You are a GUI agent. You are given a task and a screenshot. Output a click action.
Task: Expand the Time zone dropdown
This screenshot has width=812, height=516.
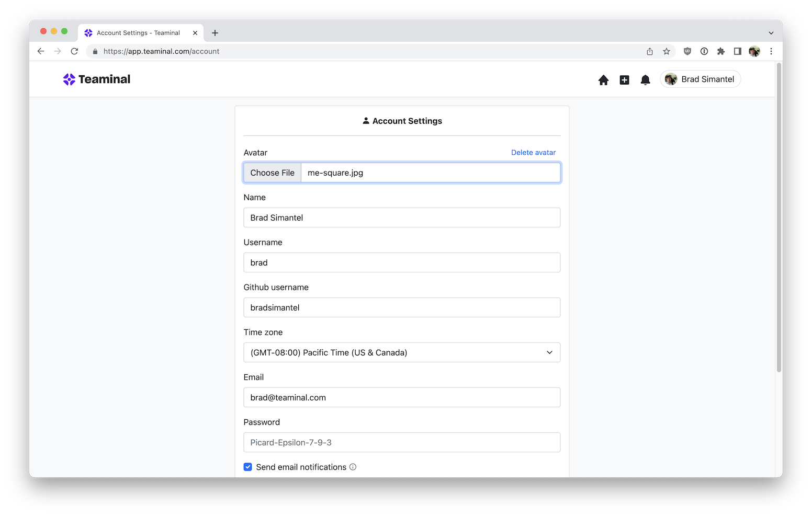coord(401,352)
